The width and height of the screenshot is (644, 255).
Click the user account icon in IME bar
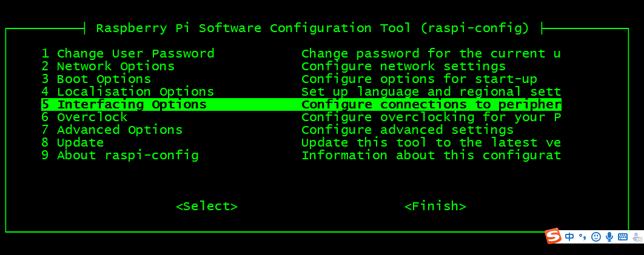coord(637,237)
